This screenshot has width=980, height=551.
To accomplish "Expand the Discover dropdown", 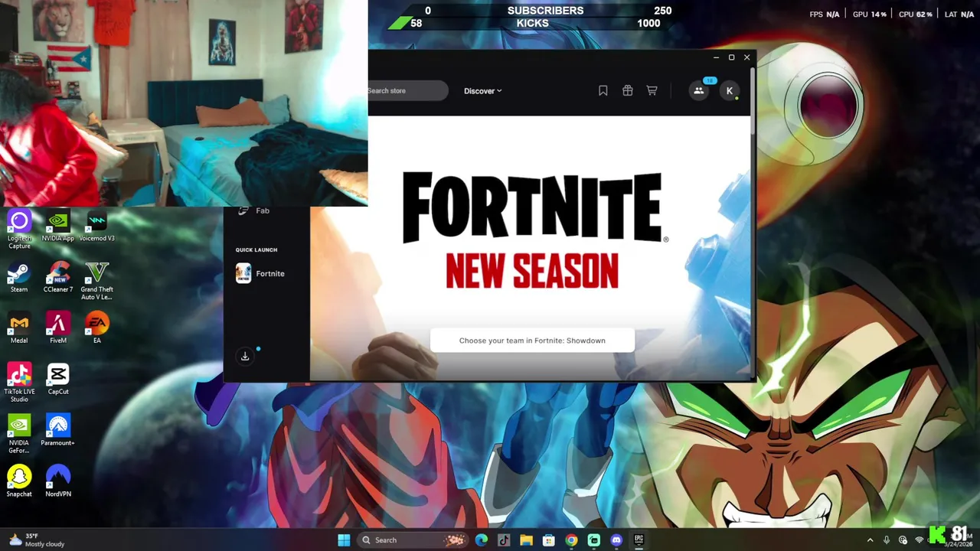I will tap(483, 90).
